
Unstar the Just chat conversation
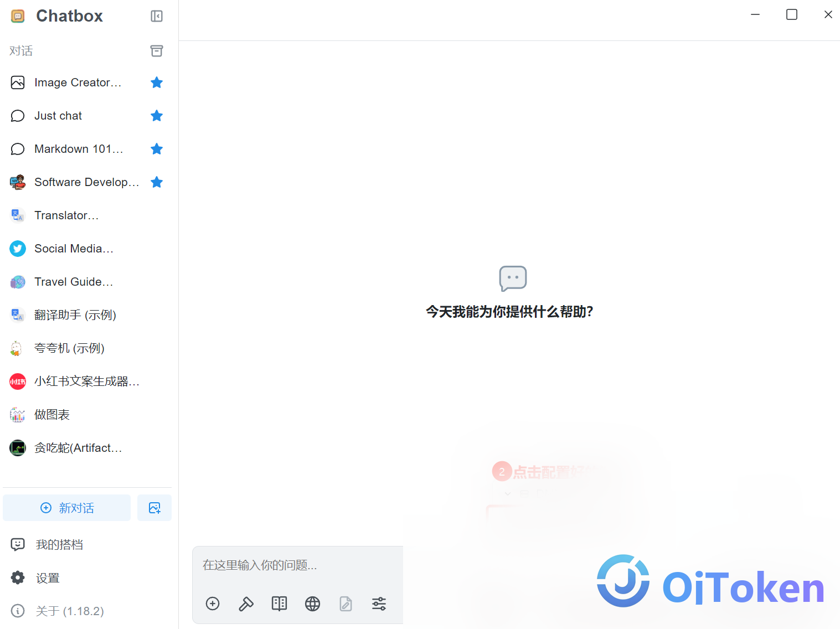[x=157, y=116]
